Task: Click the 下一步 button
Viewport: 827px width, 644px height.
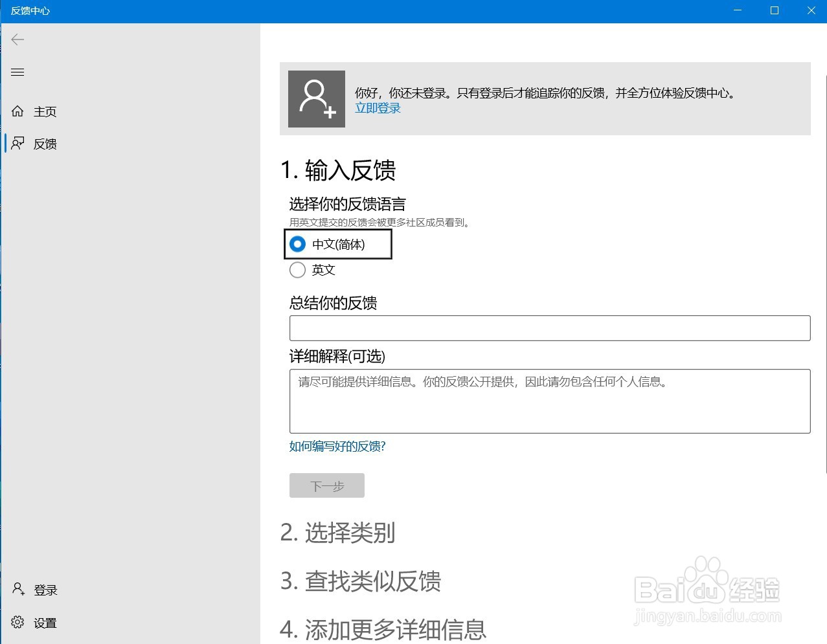Action: (x=326, y=485)
